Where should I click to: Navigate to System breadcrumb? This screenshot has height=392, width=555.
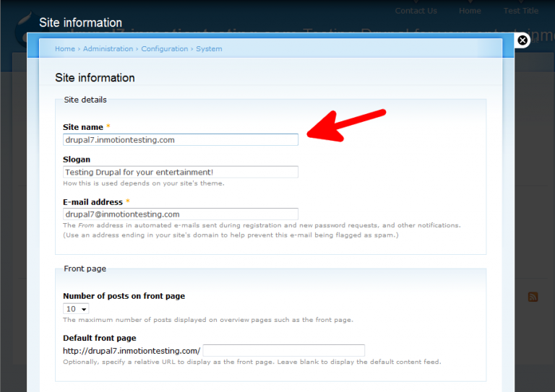pyautogui.click(x=209, y=49)
